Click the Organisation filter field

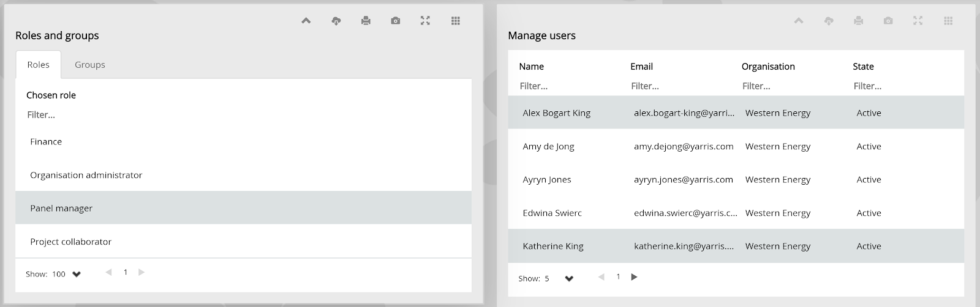coord(793,86)
